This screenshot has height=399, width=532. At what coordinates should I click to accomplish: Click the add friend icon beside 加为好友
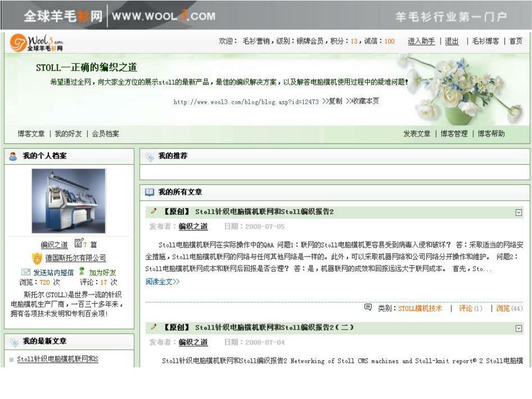point(82,271)
